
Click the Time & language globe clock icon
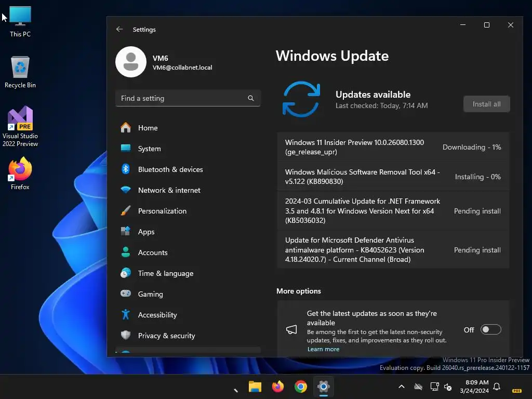pyautogui.click(x=126, y=273)
